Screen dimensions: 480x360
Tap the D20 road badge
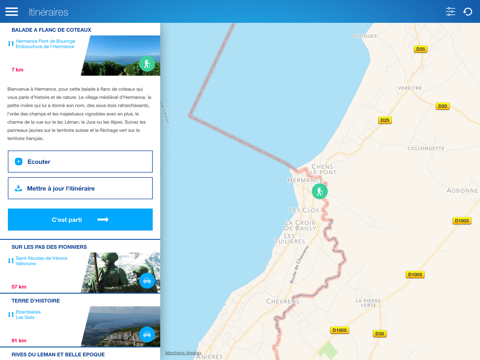(443, 106)
